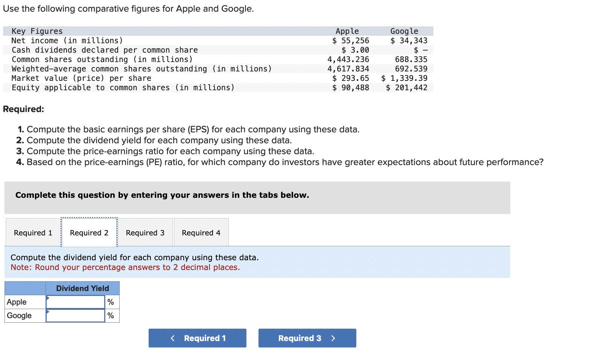The width and height of the screenshot is (599, 364).
Task: Click the Google column header in key figures
Action: [x=404, y=31]
